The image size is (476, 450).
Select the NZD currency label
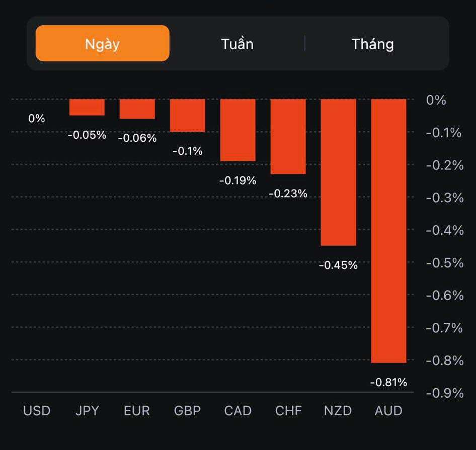pos(338,411)
